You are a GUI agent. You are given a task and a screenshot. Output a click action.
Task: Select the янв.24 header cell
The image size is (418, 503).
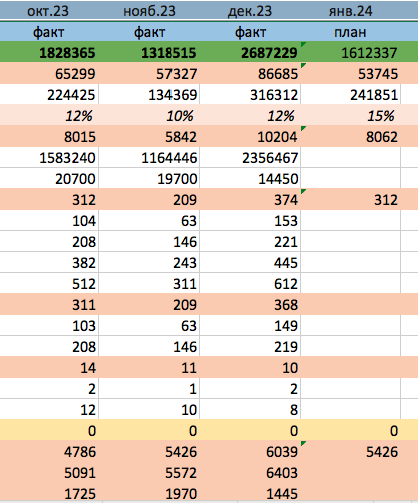pyautogui.click(x=350, y=11)
